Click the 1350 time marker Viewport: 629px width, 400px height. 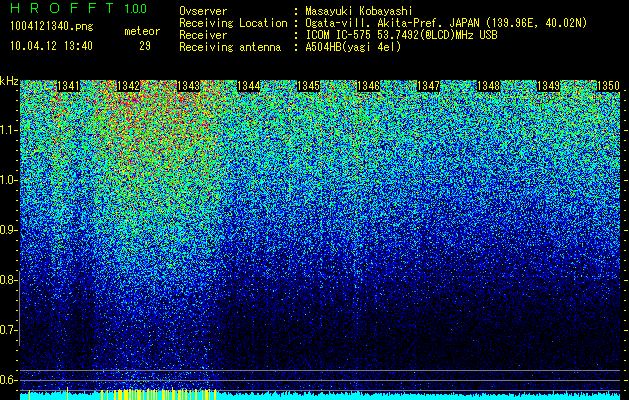[609, 86]
